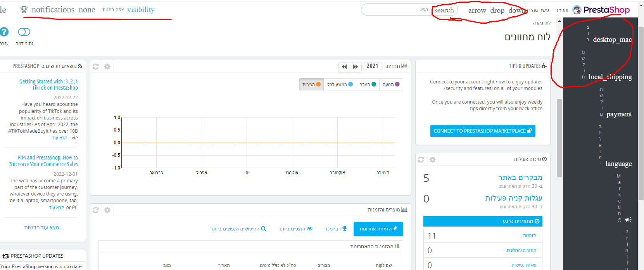
Task: Refresh the sales chart panel
Action: pyautogui.click(x=96, y=67)
